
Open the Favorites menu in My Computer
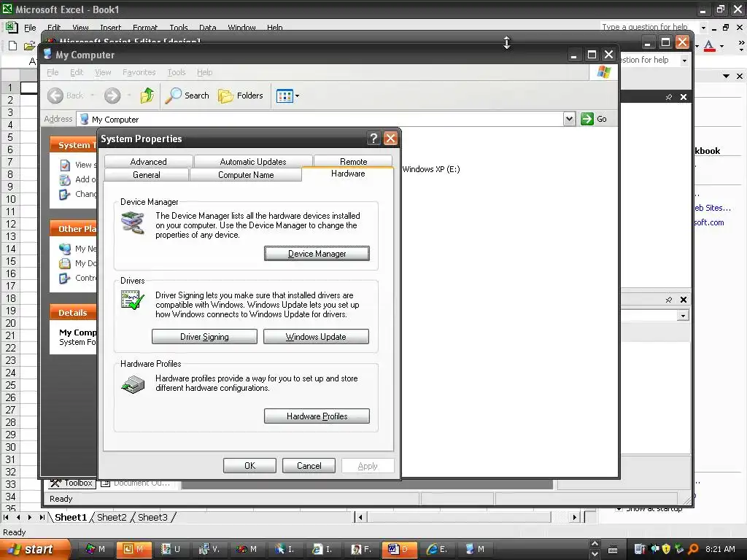pyautogui.click(x=139, y=72)
